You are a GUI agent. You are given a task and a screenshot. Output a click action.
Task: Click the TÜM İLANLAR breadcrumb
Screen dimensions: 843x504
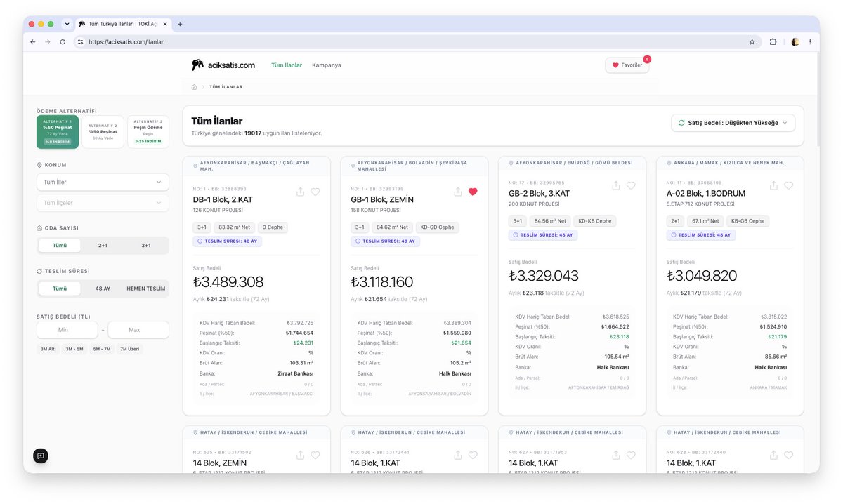click(226, 87)
